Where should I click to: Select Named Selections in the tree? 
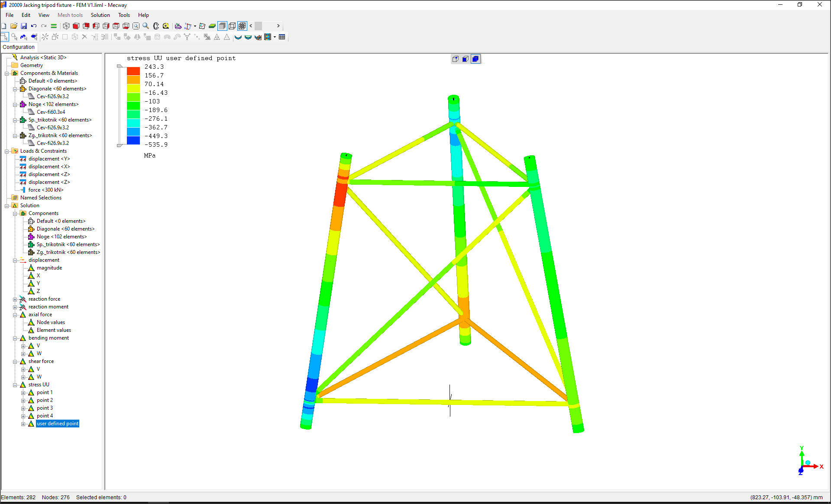coord(41,198)
